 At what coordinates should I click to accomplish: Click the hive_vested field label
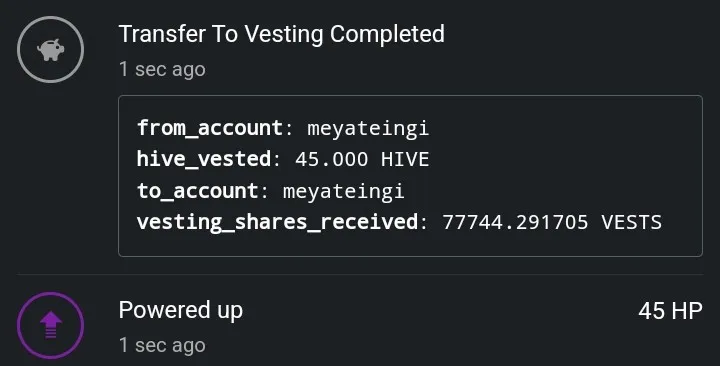coord(204,159)
